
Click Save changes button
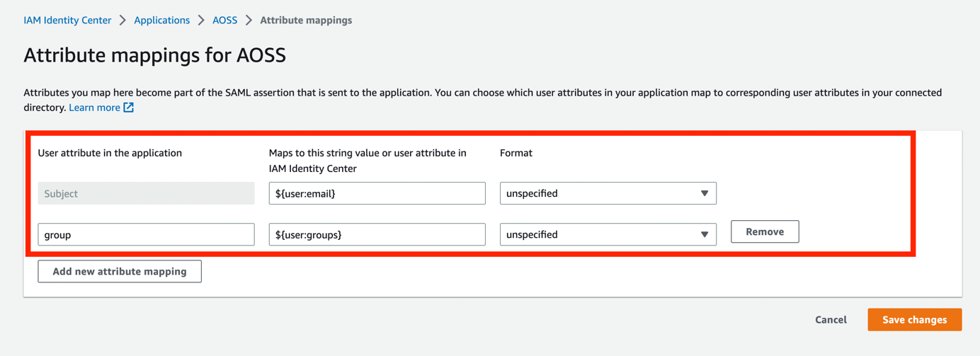pyautogui.click(x=914, y=320)
